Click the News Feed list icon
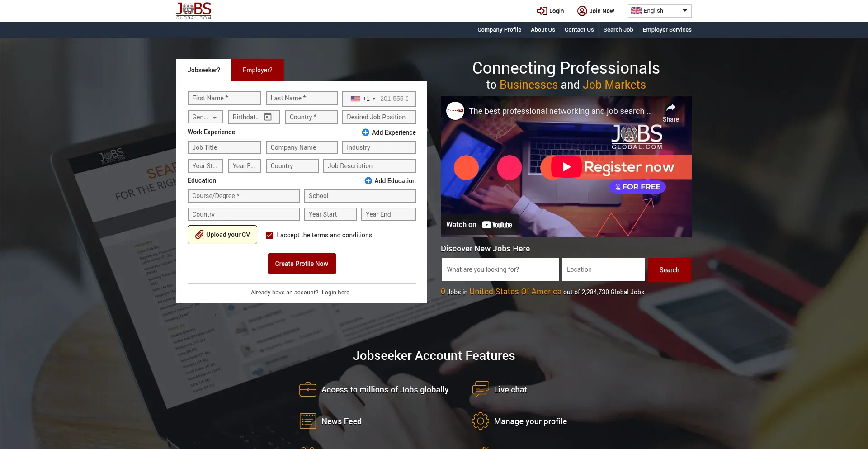 pyautogui.click(x=308, y=421)
